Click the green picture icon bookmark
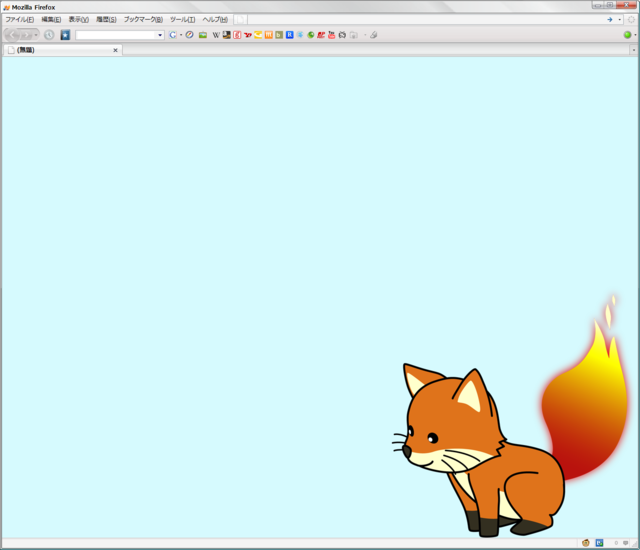This screenshot has width=640, height=550. point(203,35)
